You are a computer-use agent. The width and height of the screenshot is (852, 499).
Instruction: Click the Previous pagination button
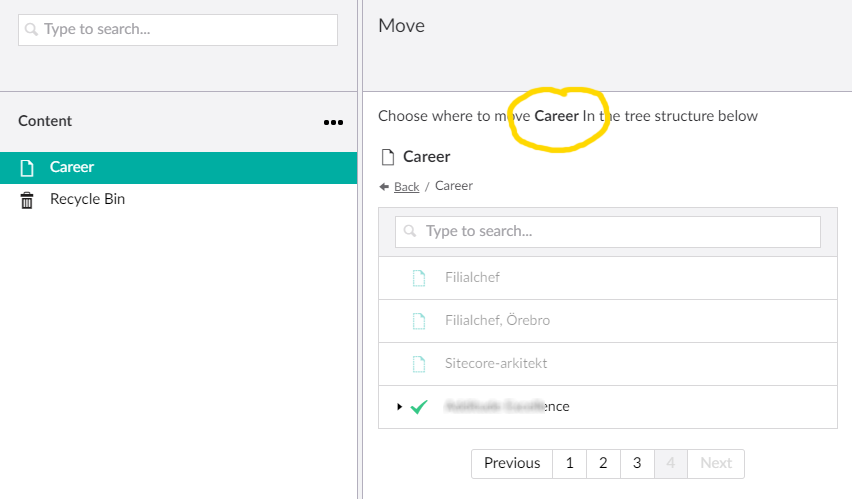coord(512,463)
